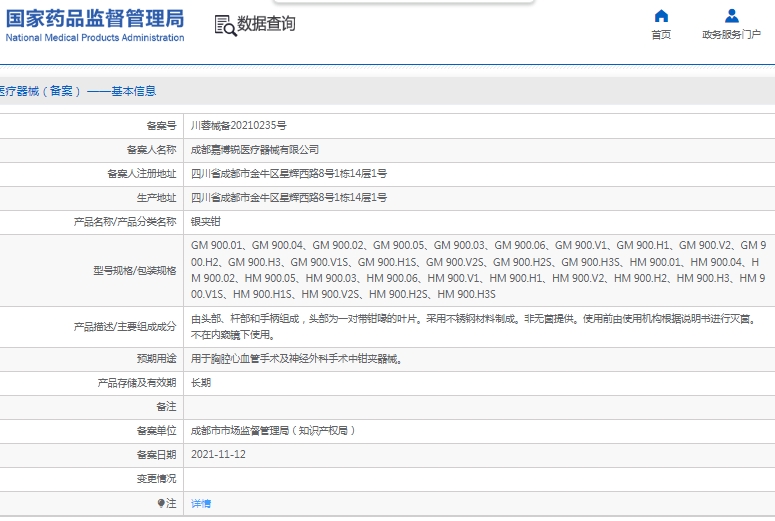Select filing date 2021-11-12
The image size is (775, 521).
(218, 454)
